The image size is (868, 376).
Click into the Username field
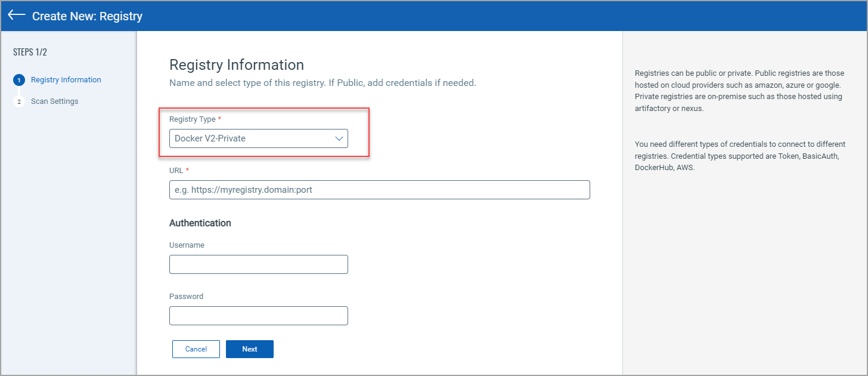[259, 264]
